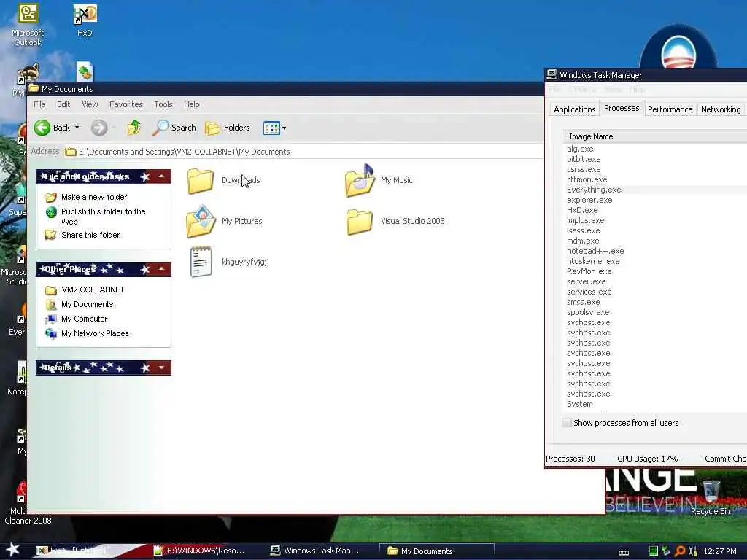Screen dimensions: 747x560
Task: Select ntoskernel.exe process row
Action: [x=654, y=261]
